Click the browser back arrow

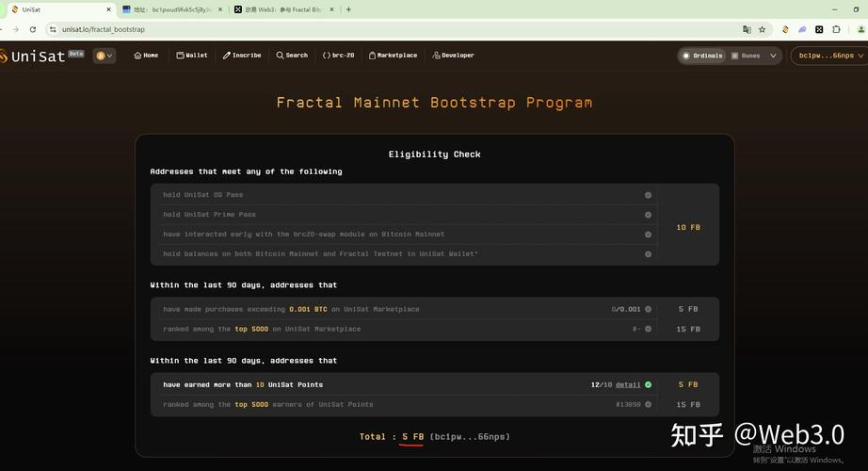tap(2, 29)
